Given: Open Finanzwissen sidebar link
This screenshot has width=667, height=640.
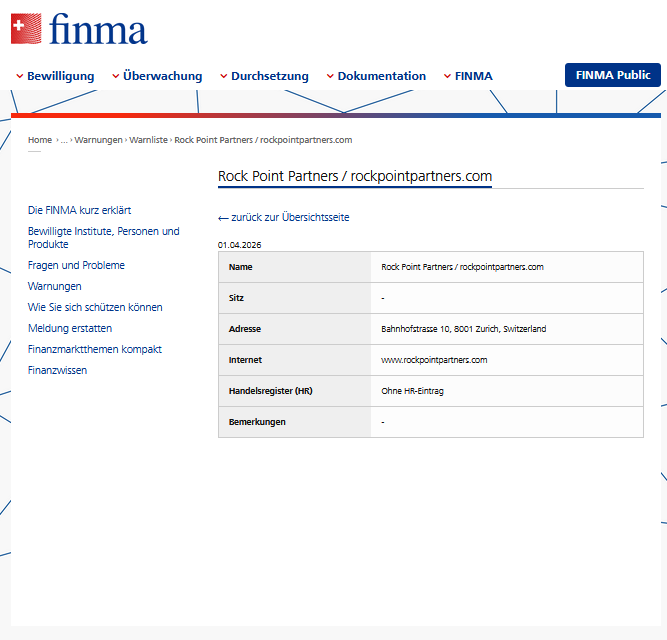Looking at the screenshot, I should [57, 370].
